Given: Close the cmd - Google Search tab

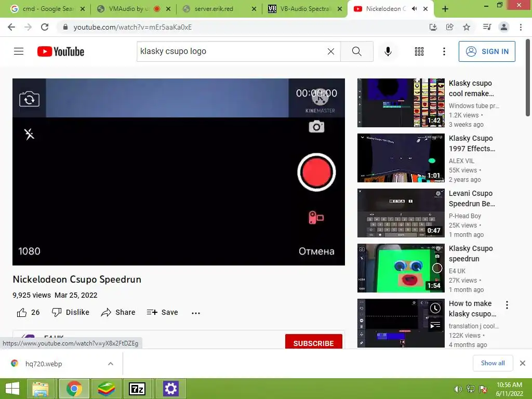Looking at the screenshot, I should click(83, 9).
